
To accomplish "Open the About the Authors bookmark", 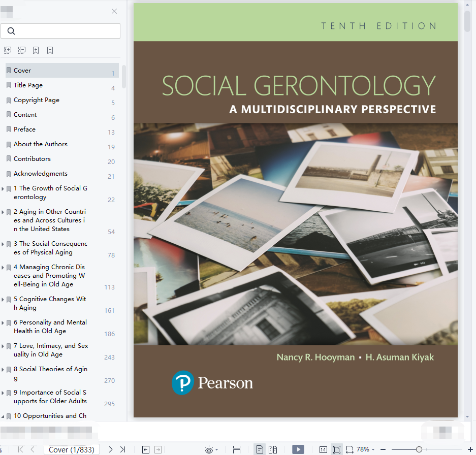I will (40, 144).
